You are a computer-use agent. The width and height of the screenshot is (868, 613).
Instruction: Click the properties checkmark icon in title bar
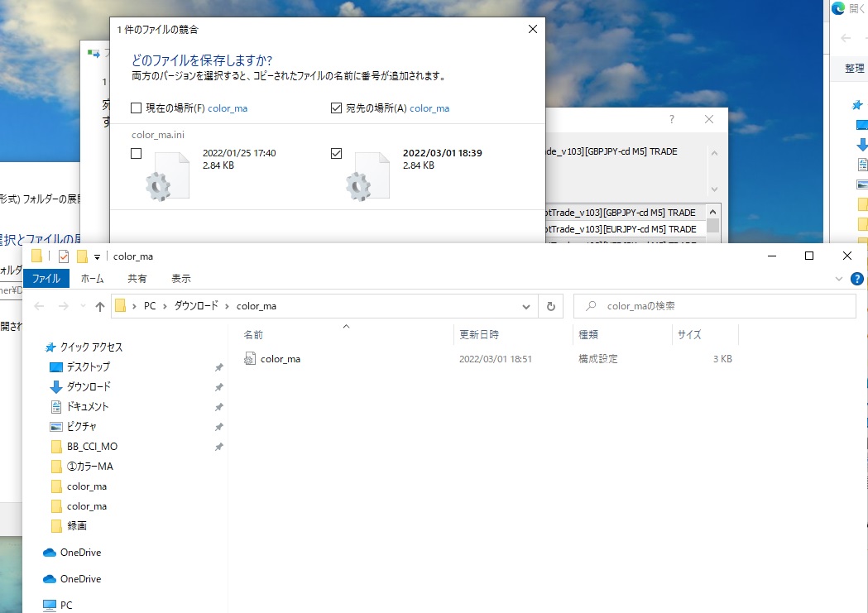(x=64, y=256)
